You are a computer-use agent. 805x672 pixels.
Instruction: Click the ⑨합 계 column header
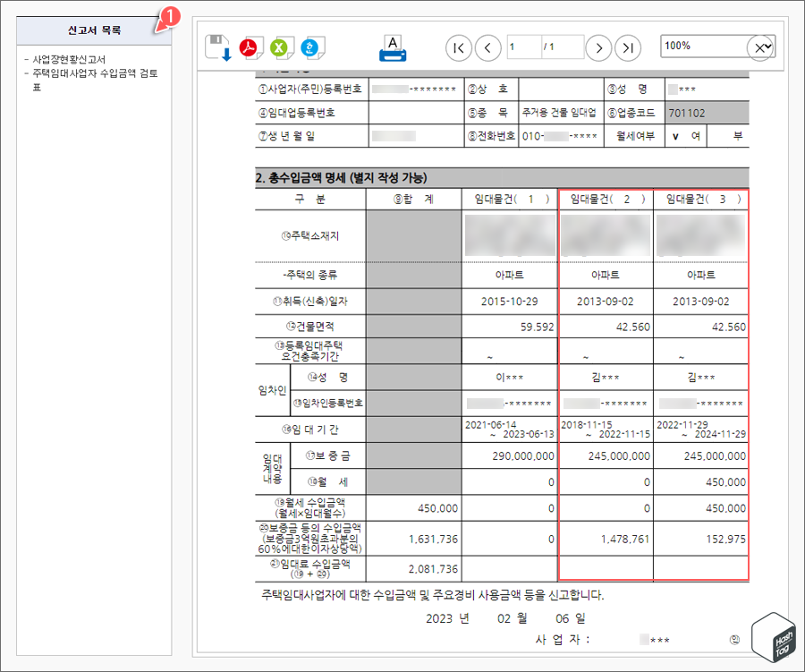tap(414, 200)
